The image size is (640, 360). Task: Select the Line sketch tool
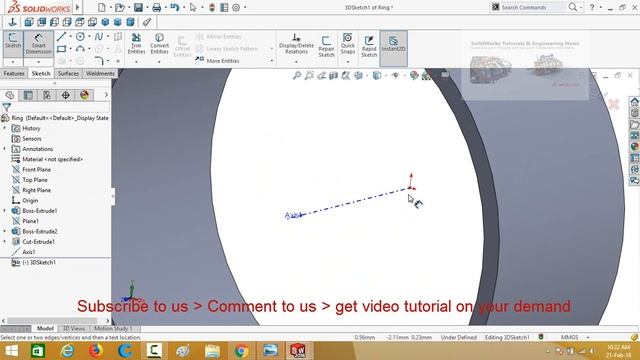[61, 37]
